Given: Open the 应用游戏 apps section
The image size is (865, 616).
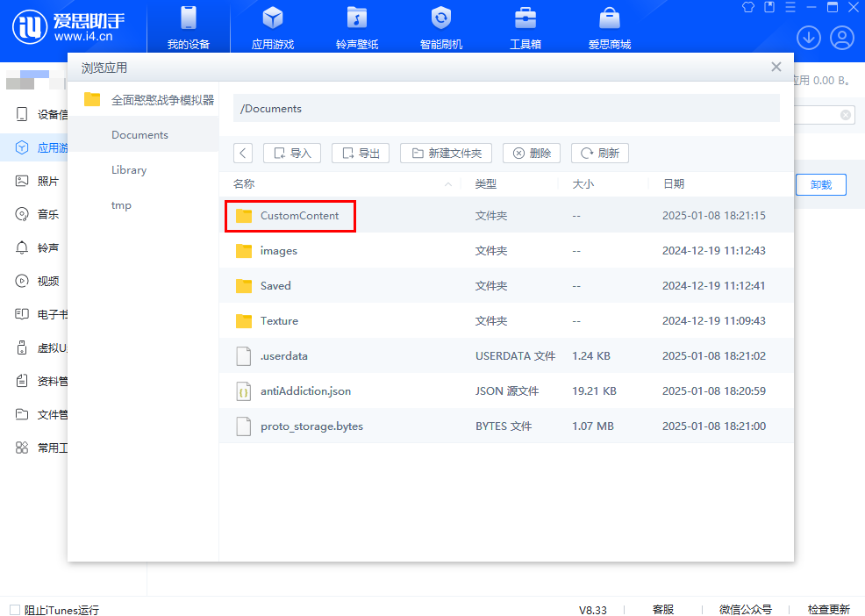Looking at the screenshot, I should coord(273,27).
